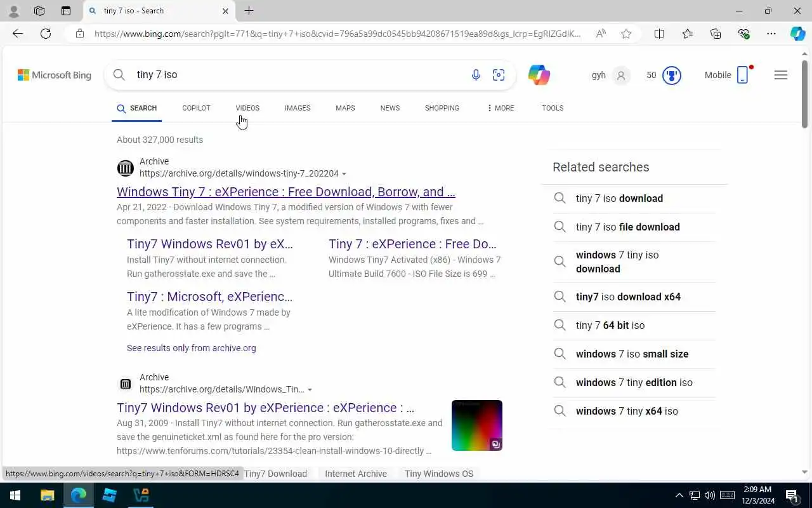Switch to the VIDEOS tab
Viewport: 812px width, 508px height.
click(247, 108)
